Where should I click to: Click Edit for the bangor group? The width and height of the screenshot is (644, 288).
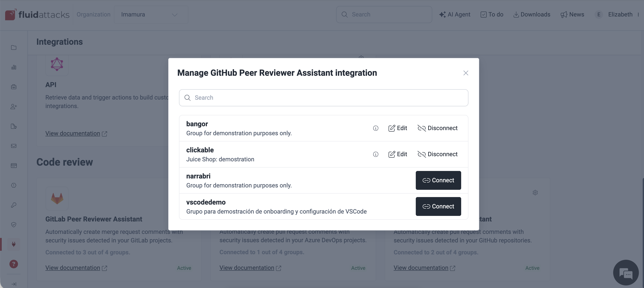pos(398,128)
